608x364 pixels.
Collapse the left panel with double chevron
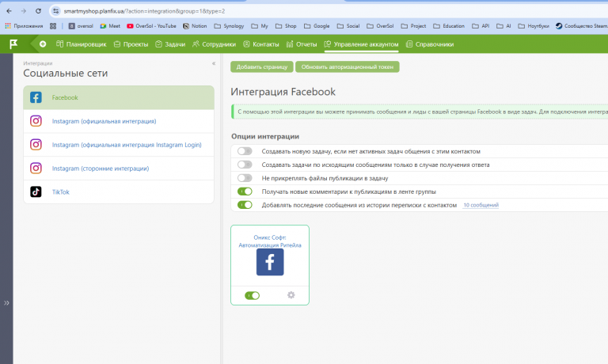[x=214, y=63]
